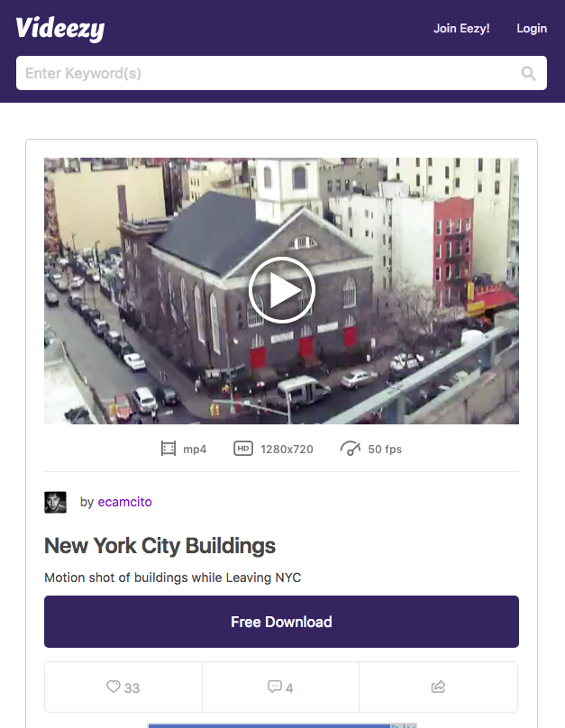565x728 pixels.
Task: Click the film strip mp4 icon
Action: [169, 449]
